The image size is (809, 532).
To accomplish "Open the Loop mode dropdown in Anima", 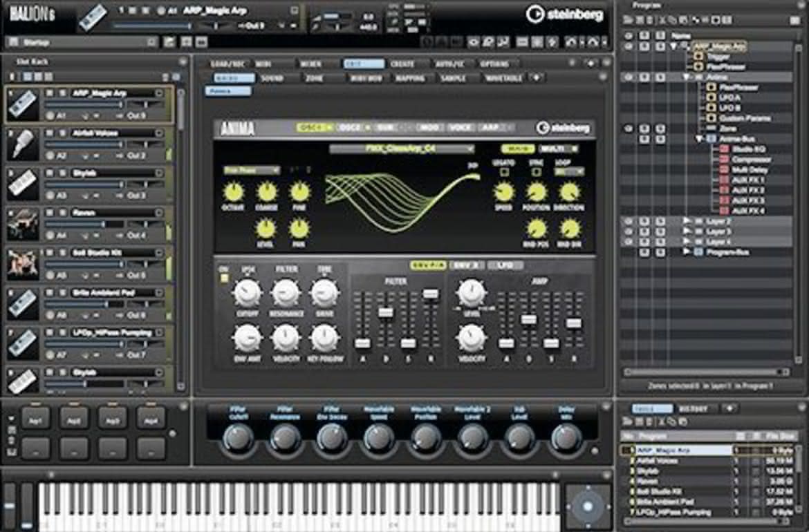I will (x=568, y=171).
